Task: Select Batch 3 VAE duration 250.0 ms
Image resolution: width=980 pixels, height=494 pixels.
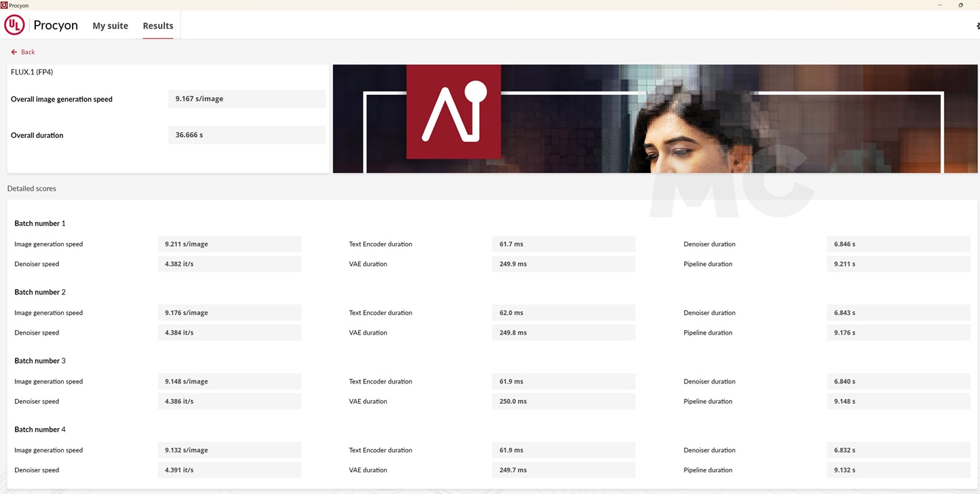Action: (563, 402)
